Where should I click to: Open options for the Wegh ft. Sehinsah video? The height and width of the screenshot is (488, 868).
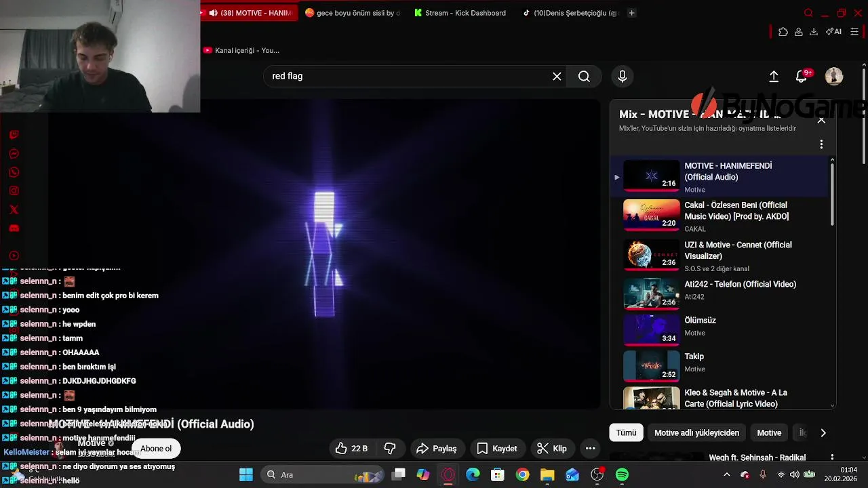832,457
